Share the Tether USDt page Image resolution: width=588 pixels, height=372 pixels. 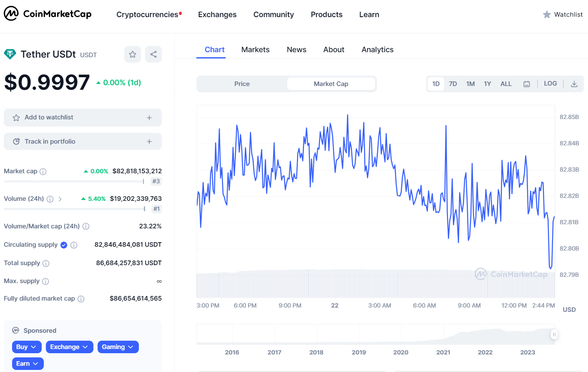pos(153,54)
